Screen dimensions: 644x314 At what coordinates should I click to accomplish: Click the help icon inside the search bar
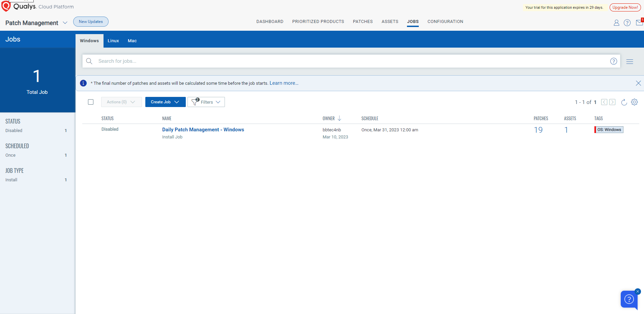click(614, 61)
